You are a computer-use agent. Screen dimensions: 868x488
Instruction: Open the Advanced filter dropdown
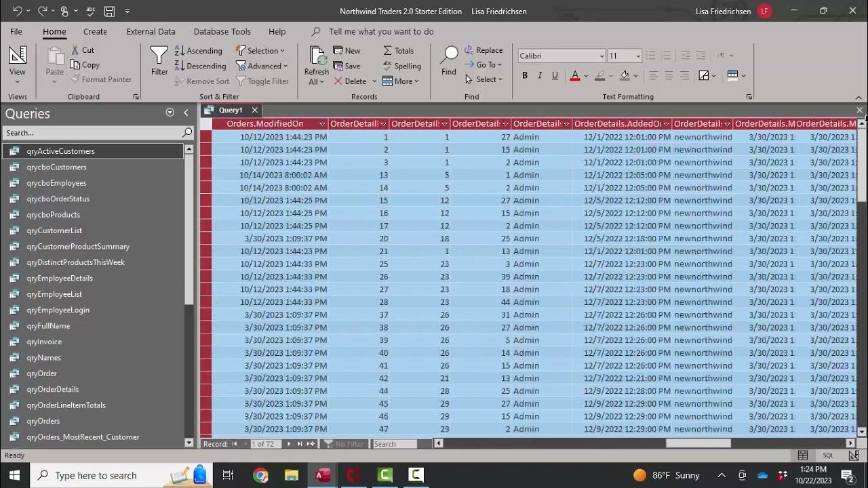coord(262,66)
